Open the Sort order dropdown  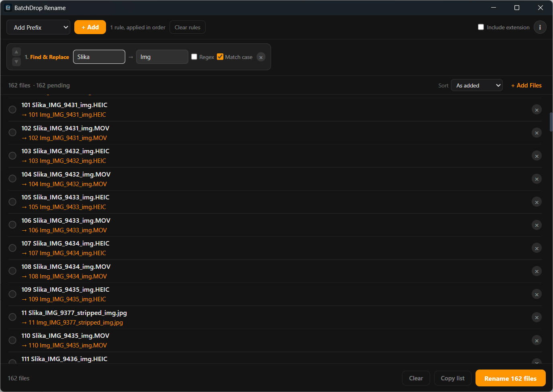477,85
